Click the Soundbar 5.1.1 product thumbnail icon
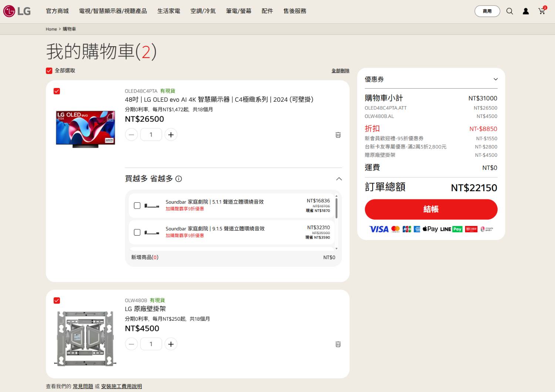The width and height of the screenshot is (555, 392). tap(152, 206)
